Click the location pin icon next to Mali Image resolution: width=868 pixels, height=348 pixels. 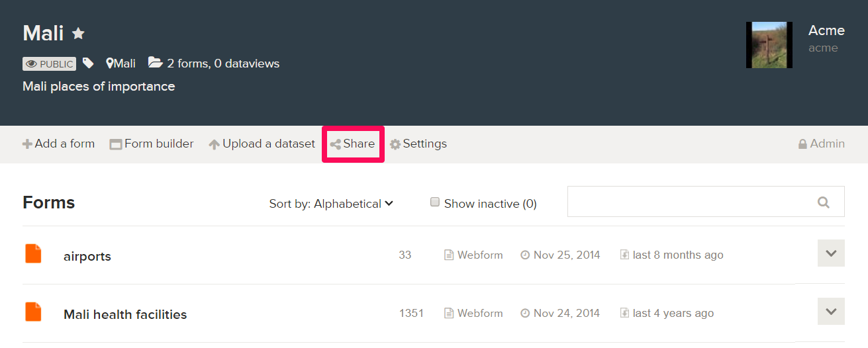coord(110,64)
